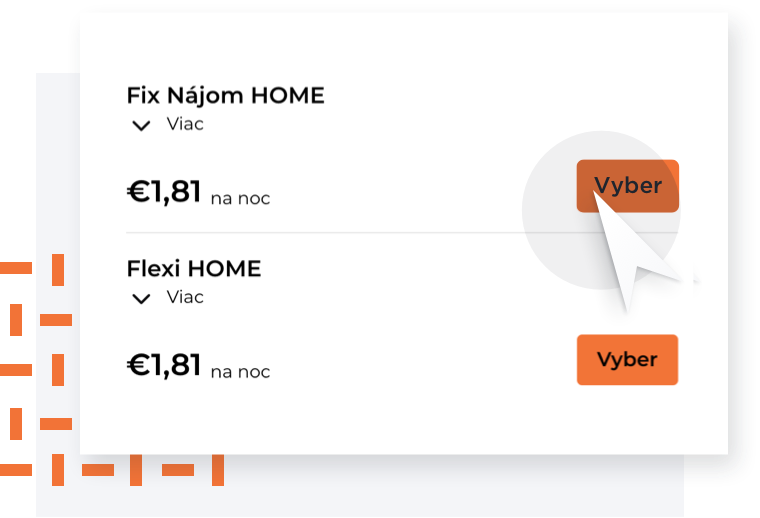Screen dimensions: 760x518
Task: Click the grey background panel below the card
Action: click(x=436, y=487)
